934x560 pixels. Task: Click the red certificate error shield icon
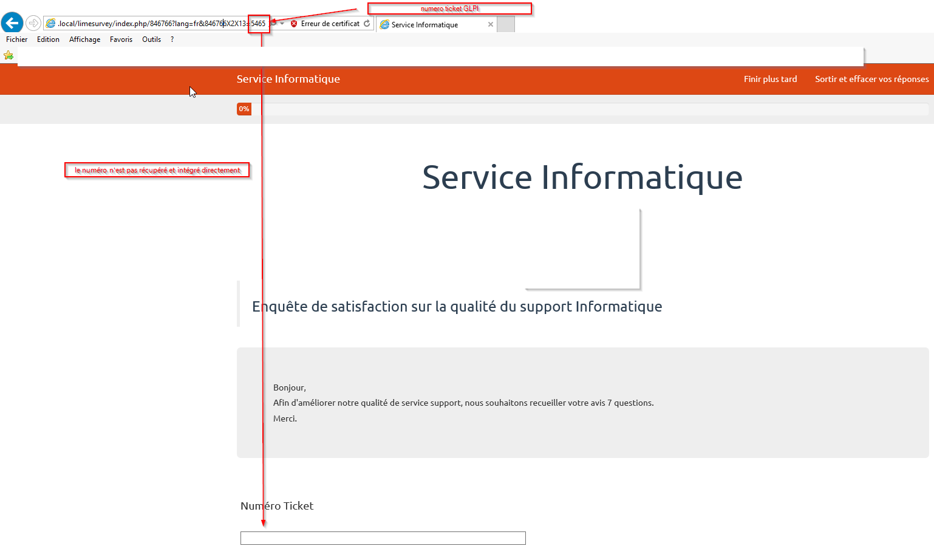tap(294, 24)
